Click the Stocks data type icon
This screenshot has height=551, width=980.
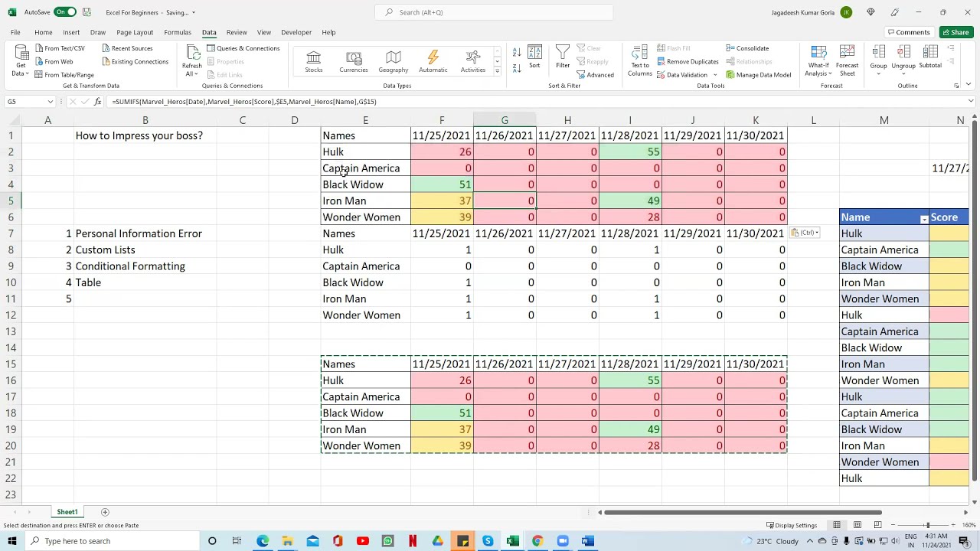(x=314, y=62)
